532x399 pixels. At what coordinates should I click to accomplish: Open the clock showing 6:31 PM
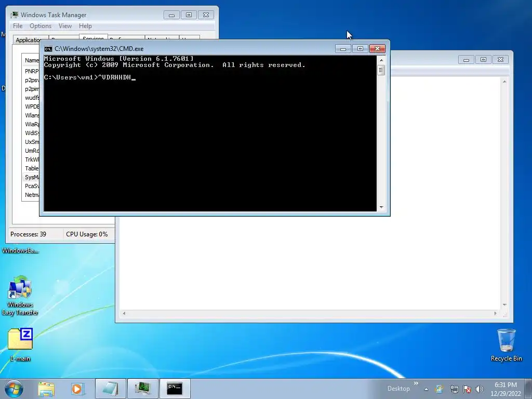(506, 389)
